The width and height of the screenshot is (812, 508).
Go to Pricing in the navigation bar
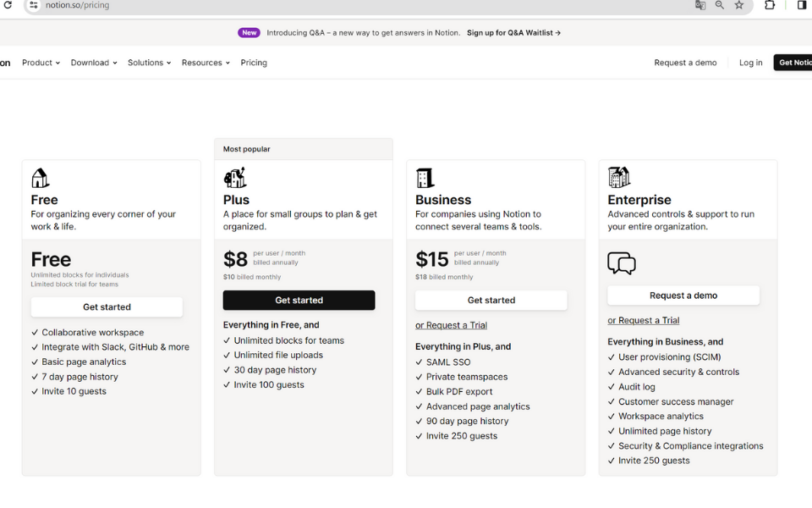(254, 63)
